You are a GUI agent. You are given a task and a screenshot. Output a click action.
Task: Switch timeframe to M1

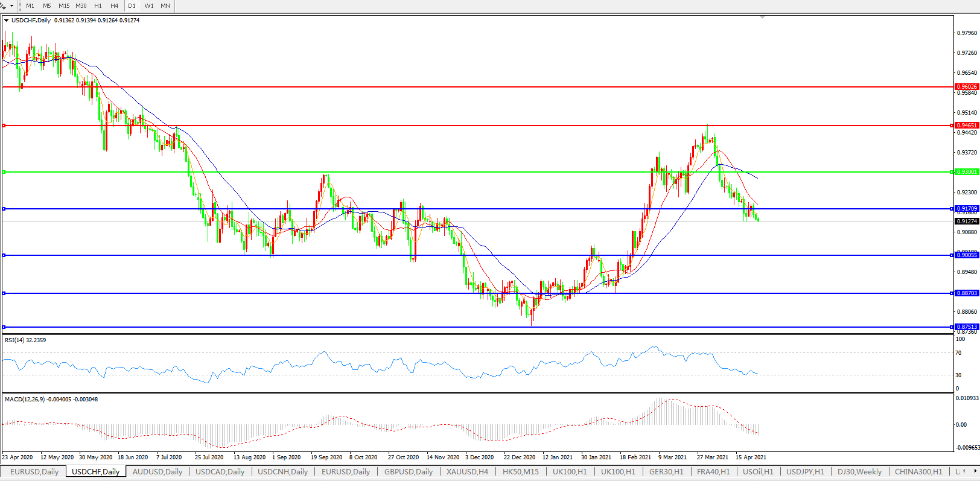(30, 6)
